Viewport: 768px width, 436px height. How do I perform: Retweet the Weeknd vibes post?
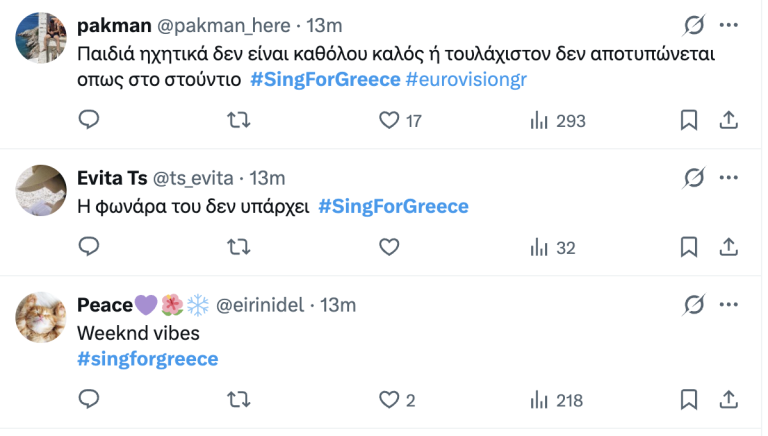click(x=239, y=400)
